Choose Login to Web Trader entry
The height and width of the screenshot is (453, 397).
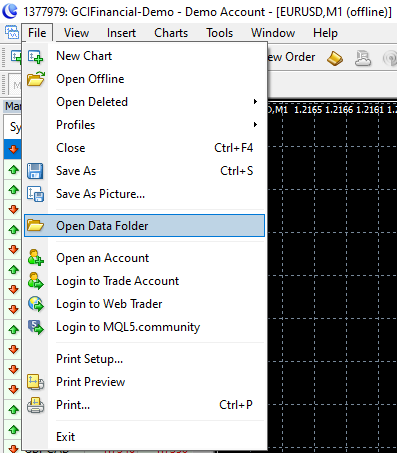pyautogui.click(x=144, y=304)
